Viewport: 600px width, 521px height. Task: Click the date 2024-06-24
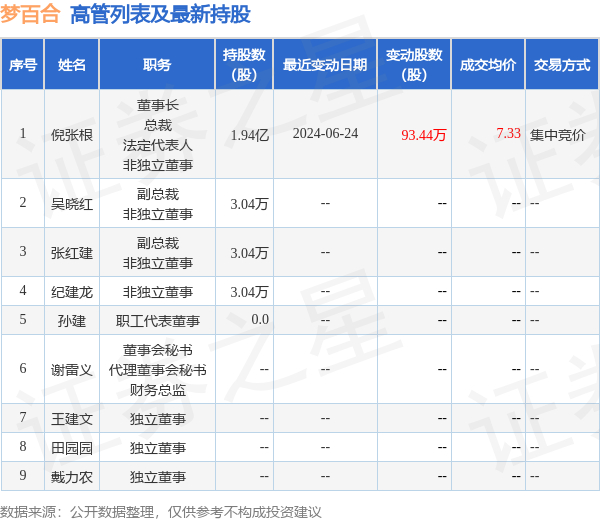(x=325, y=134)
